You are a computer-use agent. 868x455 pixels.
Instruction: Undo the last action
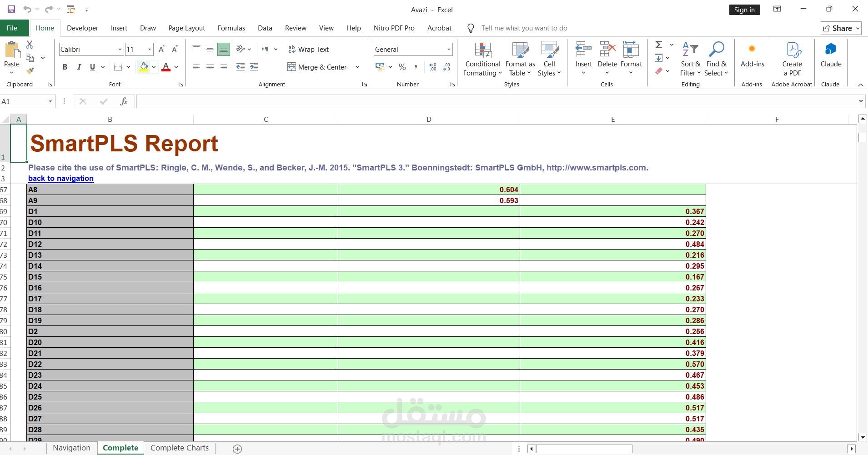coord(27,9)
